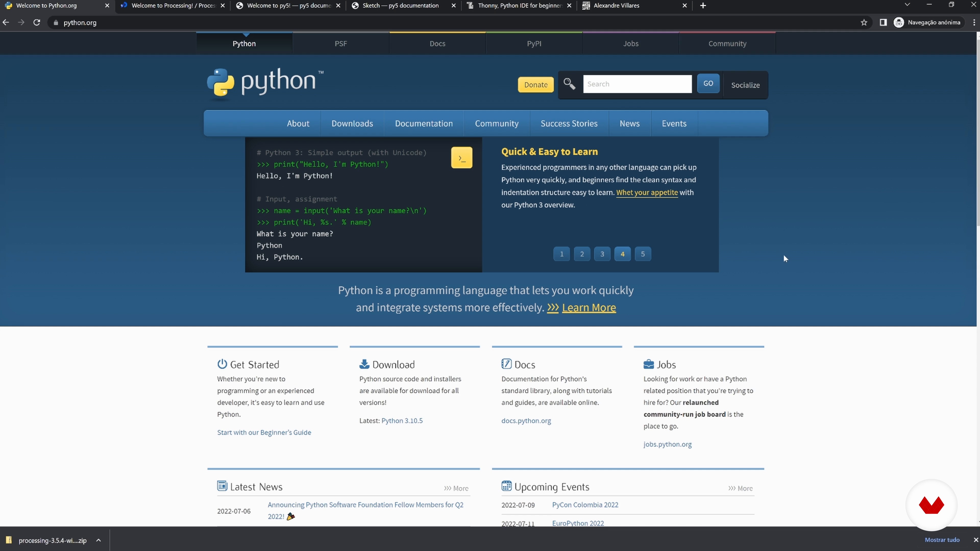
Task: Expand the downloaded zip options chevron
Action: pos(99,540)
